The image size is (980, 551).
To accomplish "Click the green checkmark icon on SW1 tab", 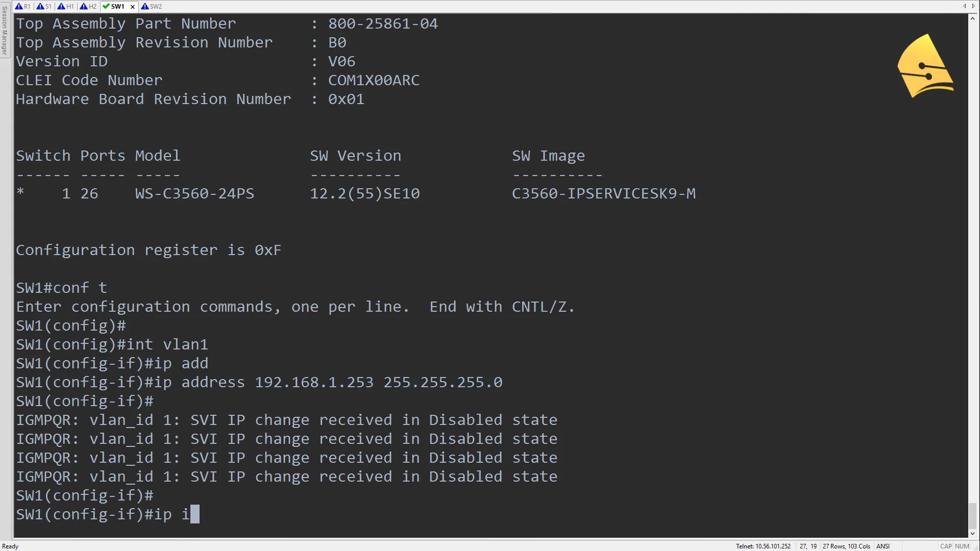I will (106, 7).
